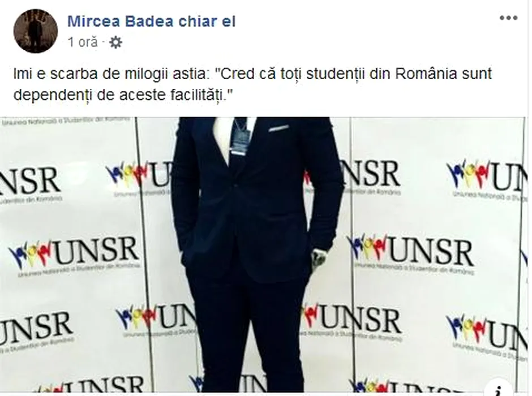
Task: Click the '1 oră' post timestamp
Action: 83,42
